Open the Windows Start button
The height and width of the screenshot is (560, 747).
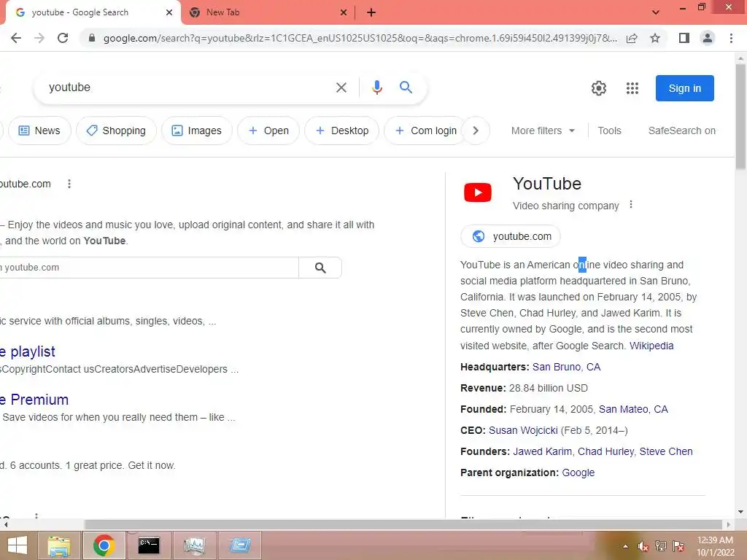18,545
